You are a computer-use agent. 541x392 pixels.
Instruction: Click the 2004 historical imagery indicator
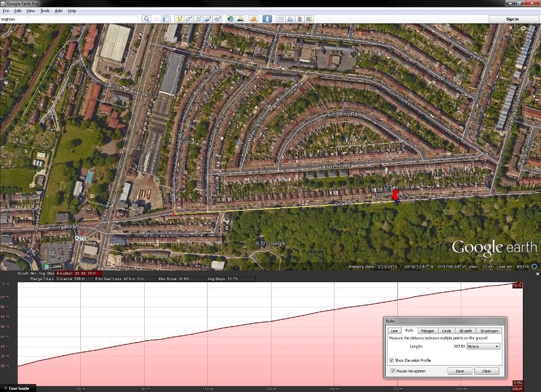click(x=53, y=266)
